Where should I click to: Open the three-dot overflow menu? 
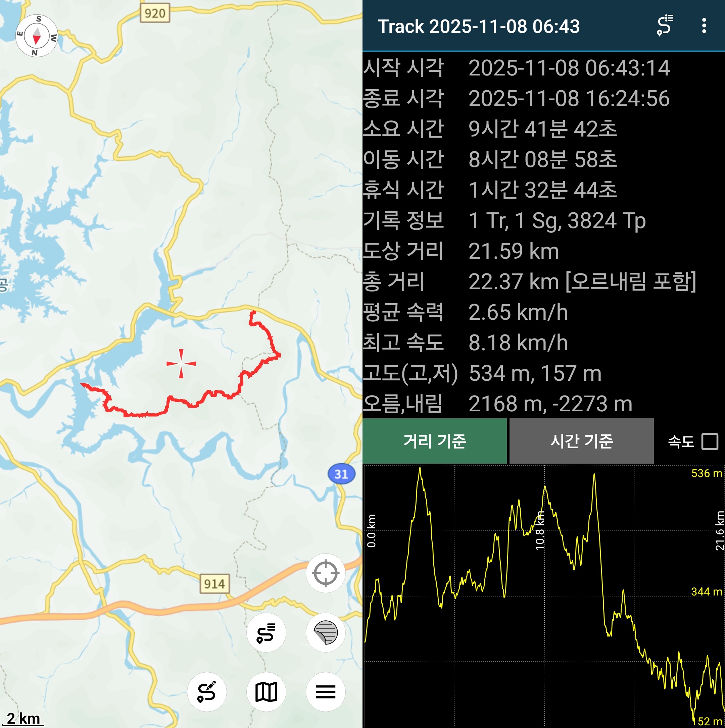point(704,25)
